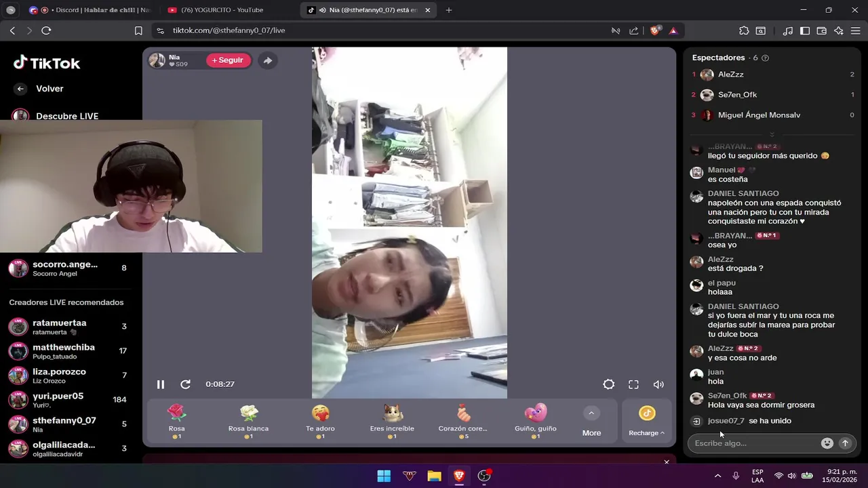This screenshot has height=488, width=868.
Task: Open socorro.ange... live channel
Action: click(68, 268)
